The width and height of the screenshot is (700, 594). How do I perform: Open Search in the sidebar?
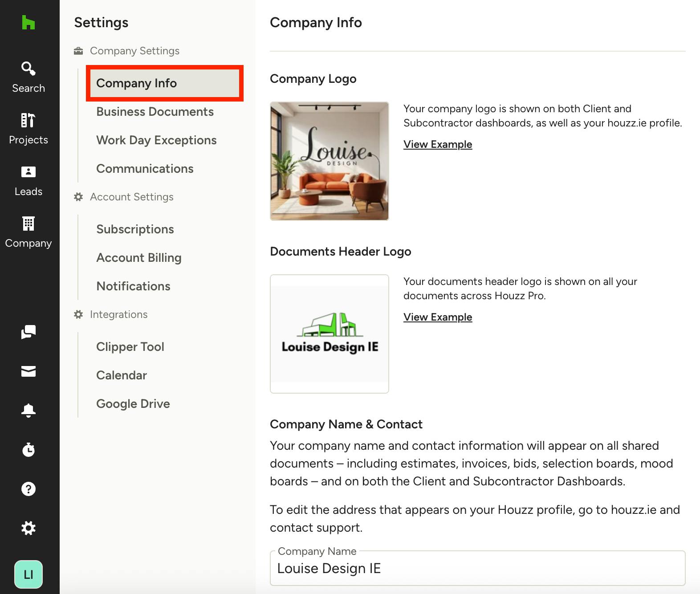pyautogui.click(x=28, y=77)
